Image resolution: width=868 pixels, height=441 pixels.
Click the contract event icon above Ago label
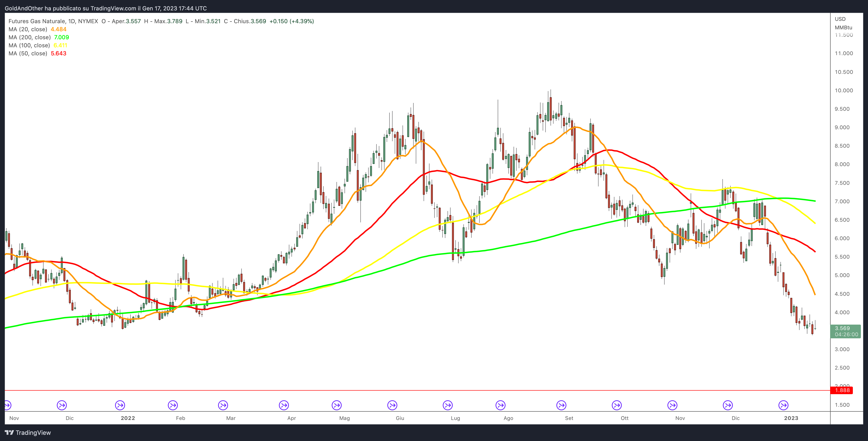click(501, 405)
